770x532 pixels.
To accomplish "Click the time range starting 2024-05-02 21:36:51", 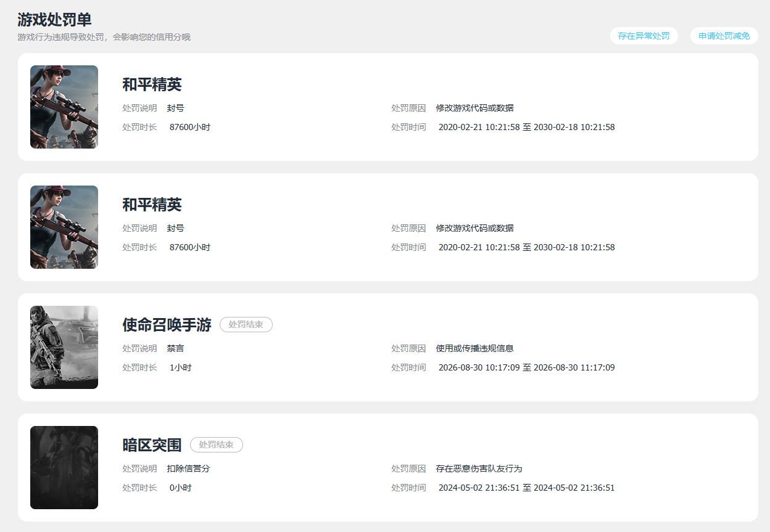I will click(x=526, y=488).
